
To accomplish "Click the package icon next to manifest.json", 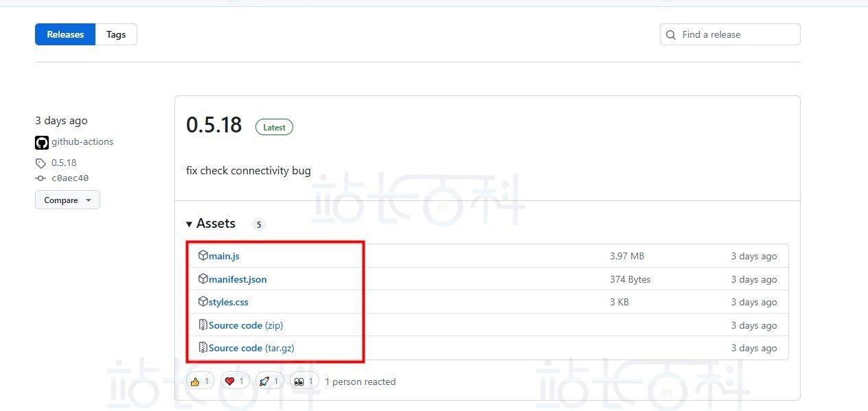I will tap(203, 279).
